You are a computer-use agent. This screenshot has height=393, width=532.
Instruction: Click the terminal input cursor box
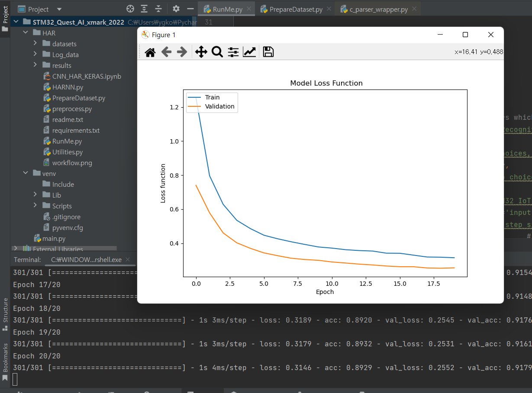(x=15, y=380)
